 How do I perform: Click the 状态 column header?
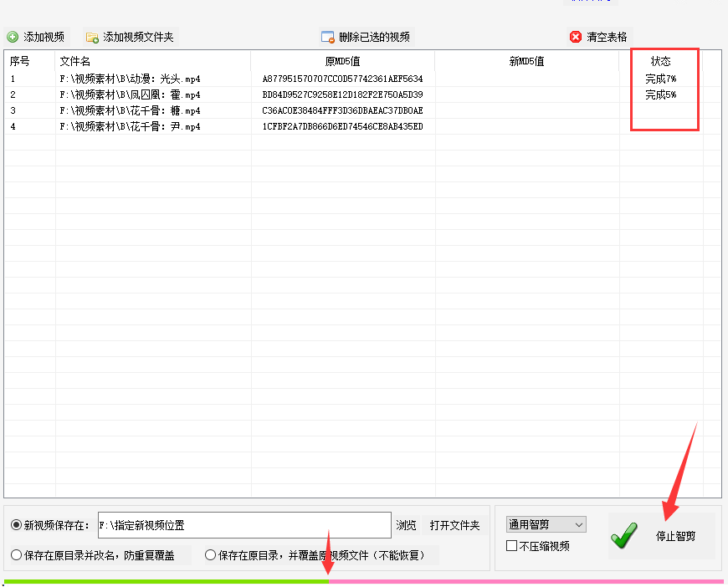(x=661, y=61)
